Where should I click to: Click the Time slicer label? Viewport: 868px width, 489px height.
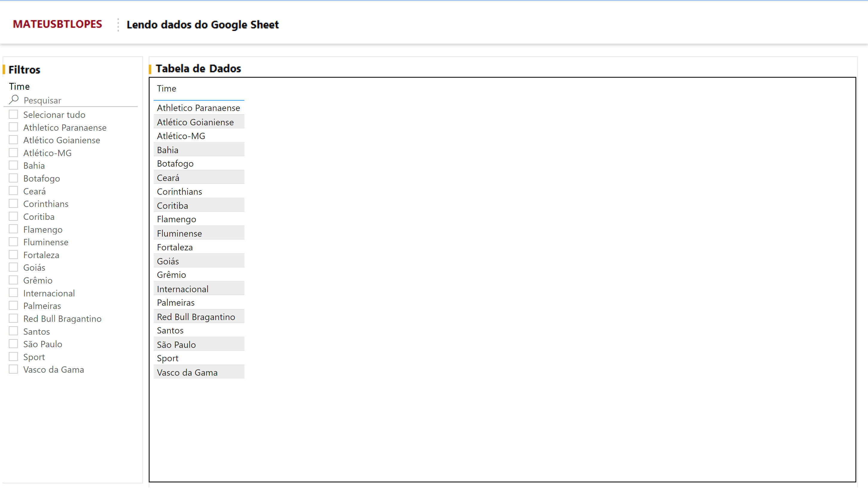[19, 87]
